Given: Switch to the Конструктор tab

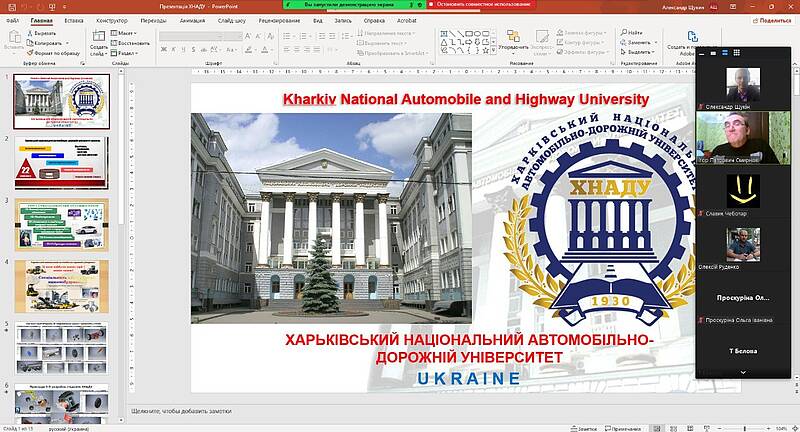Looking at the screenshot, I should (x=112, y=21).
